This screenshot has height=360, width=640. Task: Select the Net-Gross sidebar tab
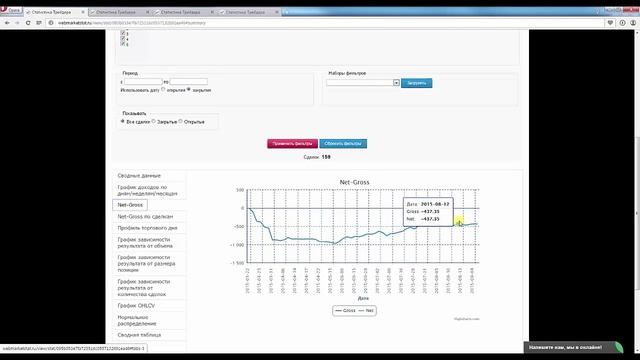point(130,205)
